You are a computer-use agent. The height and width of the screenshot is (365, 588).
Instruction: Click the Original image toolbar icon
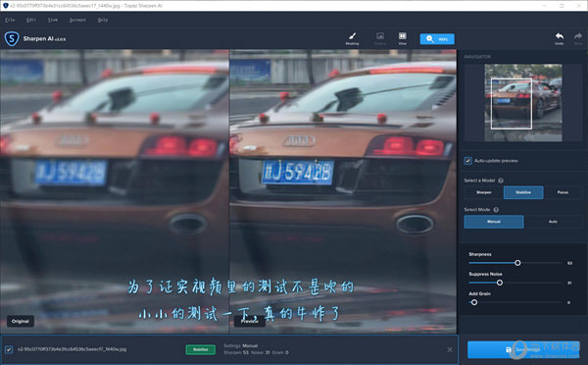coord(380,38)
